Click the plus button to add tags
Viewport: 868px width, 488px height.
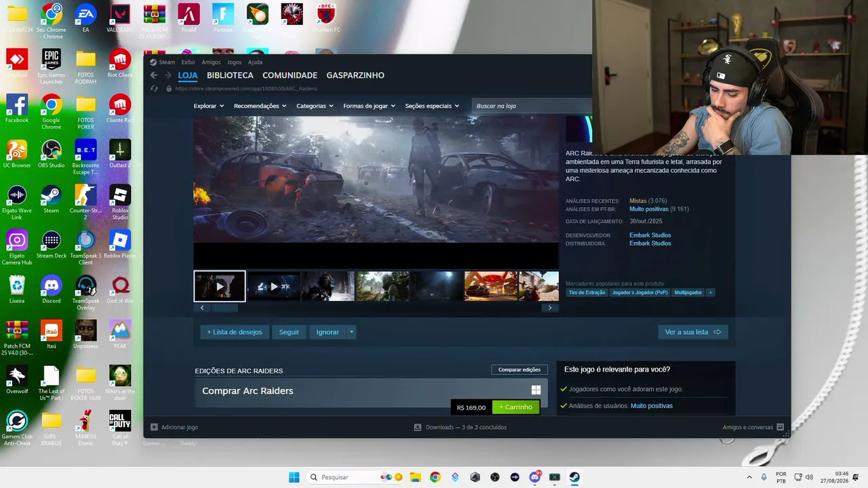pos(711,293)
